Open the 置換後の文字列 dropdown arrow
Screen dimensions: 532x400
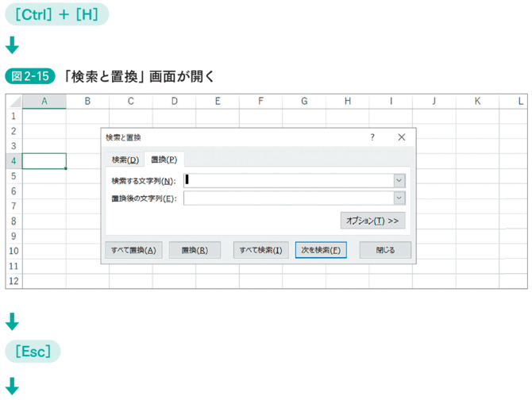[x=399, y=198]
